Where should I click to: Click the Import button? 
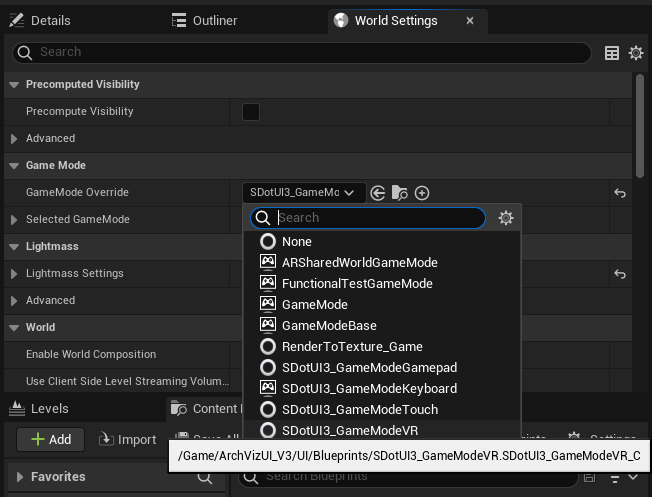click(127, 440)
